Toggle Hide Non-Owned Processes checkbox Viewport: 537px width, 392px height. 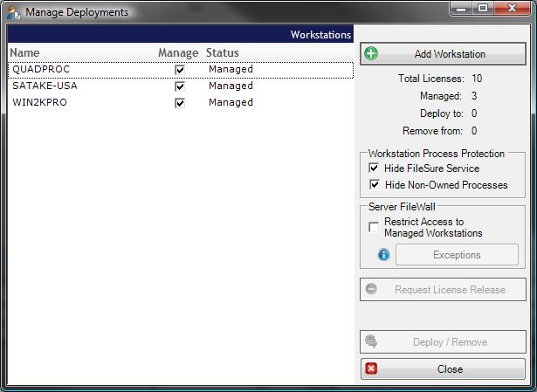(x=375, y=184)
